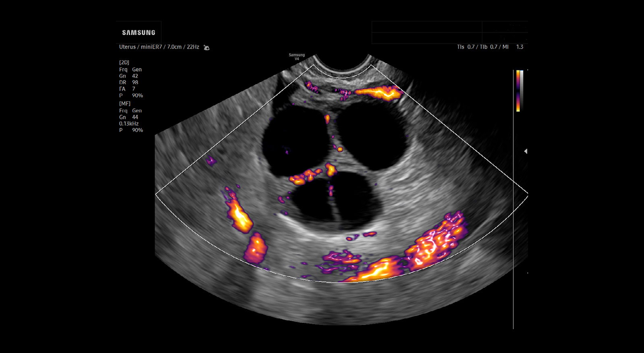Click the 'FA 7' frame average value
644x353 pixels.
pyautogui.click(x=127, y=89)
